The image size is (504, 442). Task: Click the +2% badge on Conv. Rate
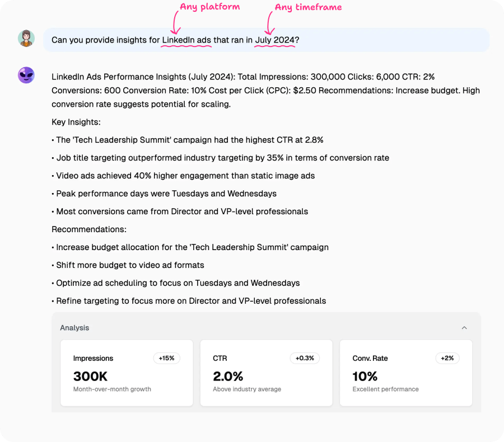pyautogui.click(x=447, y=358)
